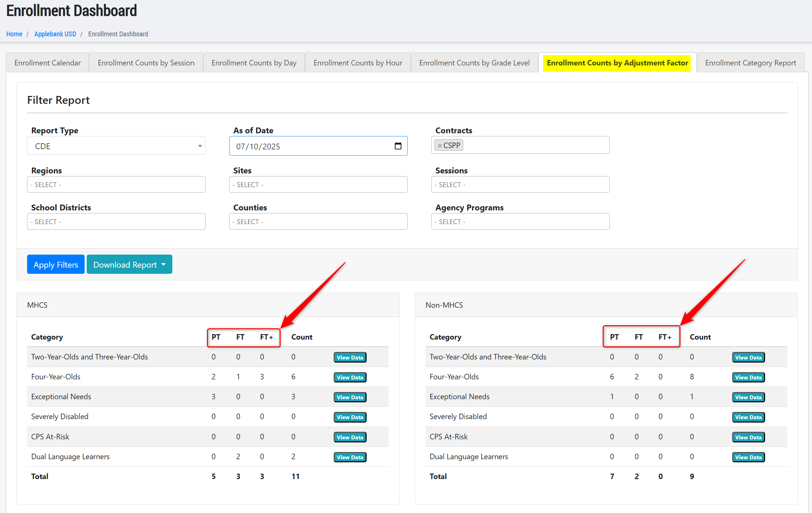Click the Apply Filters button

[x=56, y=265]
